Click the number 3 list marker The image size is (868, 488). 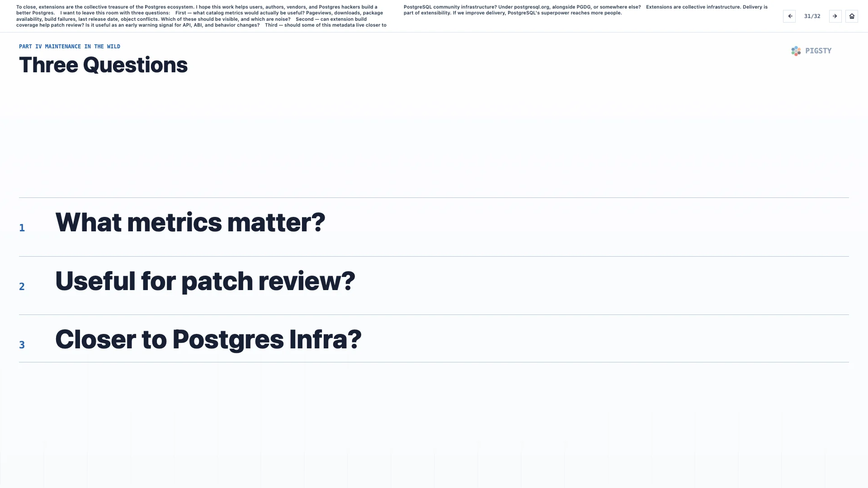click(x=22, y=345)
